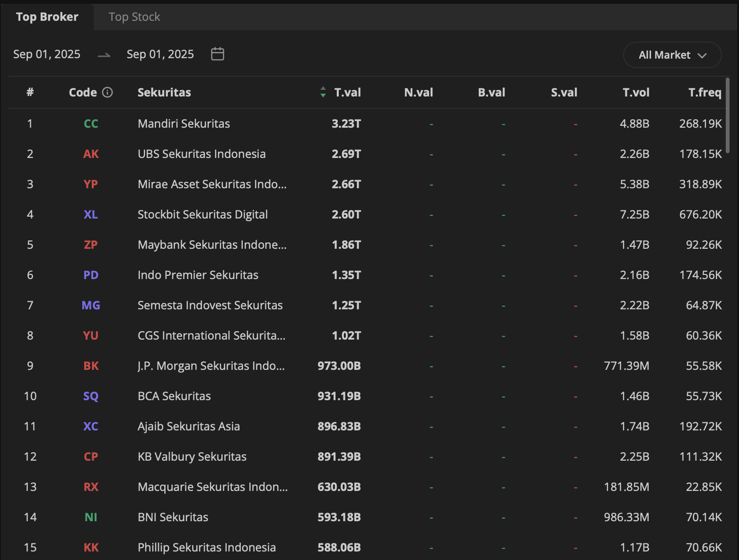
Task: Select Maybank Sekuritas Indone...
Action: pos(212,245)
